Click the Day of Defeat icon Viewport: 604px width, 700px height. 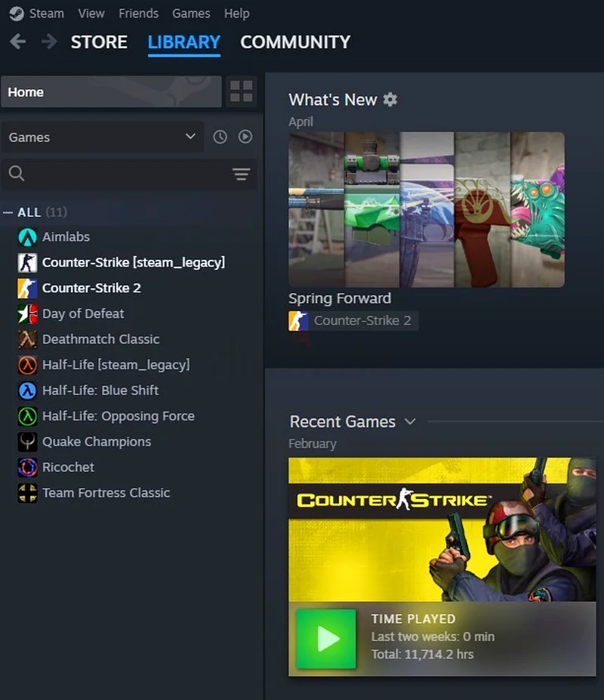tap(27, 314)
